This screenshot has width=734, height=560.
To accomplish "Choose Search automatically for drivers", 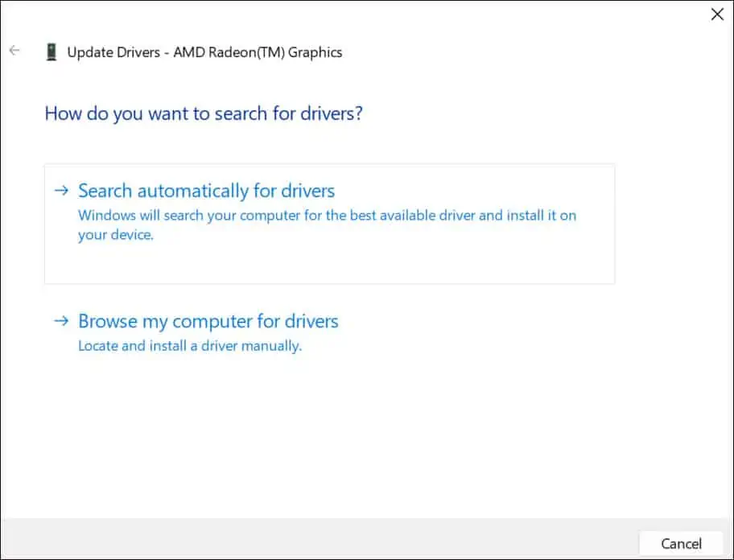I will [x=206, y=191].
